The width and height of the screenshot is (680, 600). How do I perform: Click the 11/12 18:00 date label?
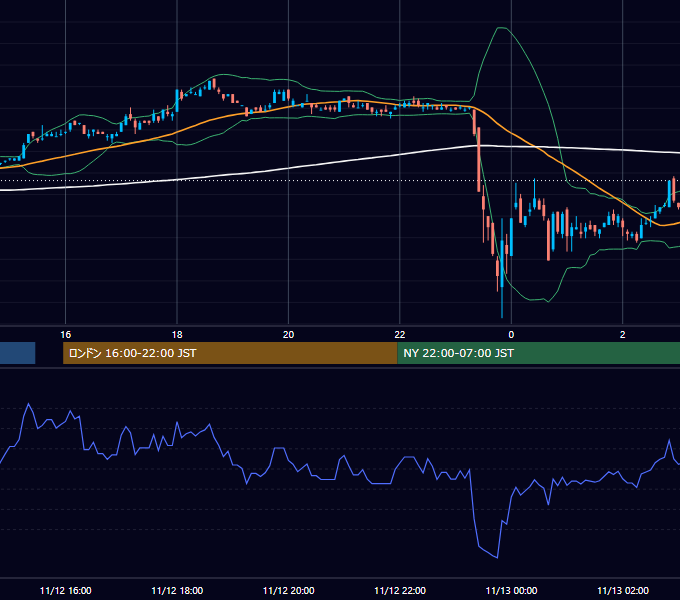[x=177, y=590]
